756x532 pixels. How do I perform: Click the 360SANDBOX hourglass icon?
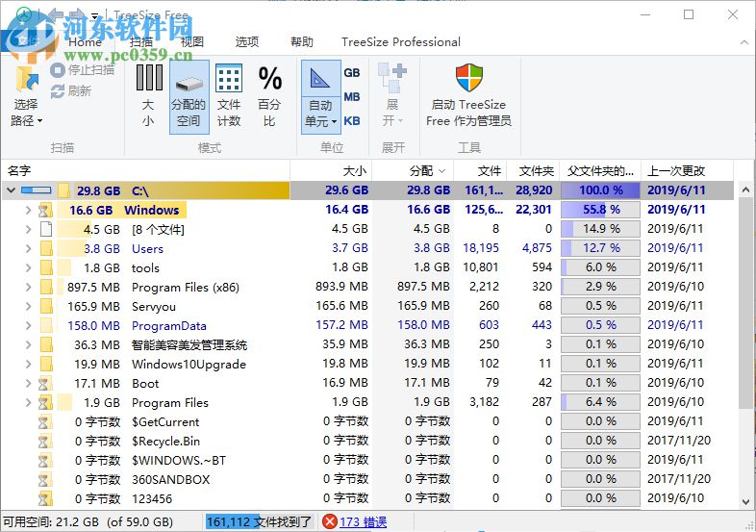[44, 480]
